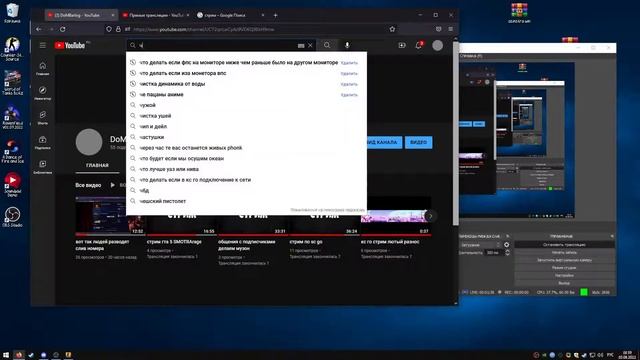The width and height of the screenshot is (640, 360).
Task: Open the on-screen keyboard icon in the search box
Action: tap(301, 46)
